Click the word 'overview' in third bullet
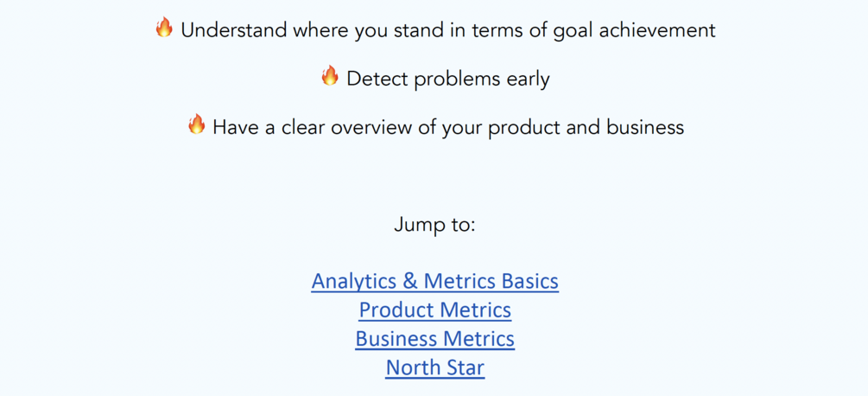 383,127
